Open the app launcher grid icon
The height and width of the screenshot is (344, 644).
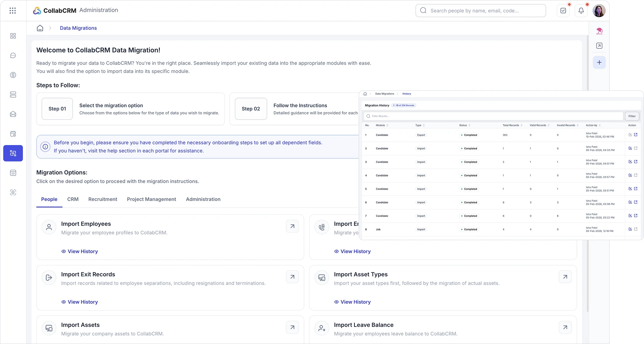pyautogui.click(x=13, y=11)
